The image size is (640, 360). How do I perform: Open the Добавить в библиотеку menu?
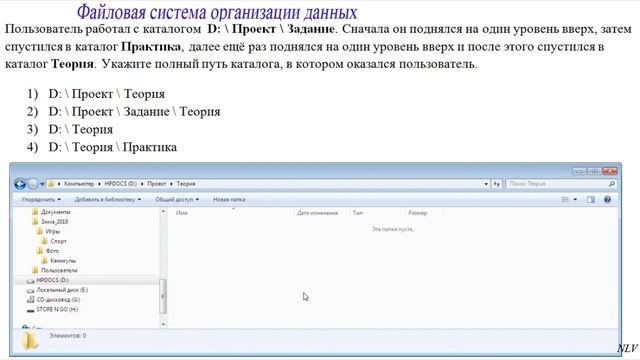coord(108,200)
